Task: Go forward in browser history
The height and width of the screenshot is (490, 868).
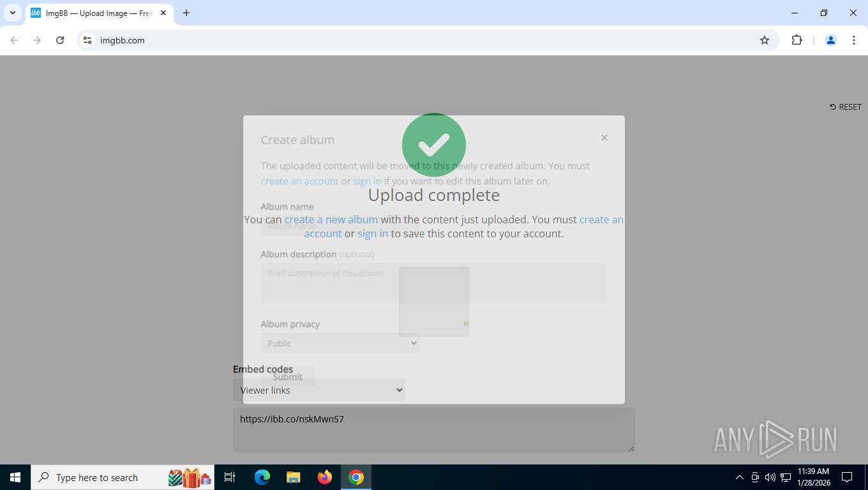Action: click(37, 40)
